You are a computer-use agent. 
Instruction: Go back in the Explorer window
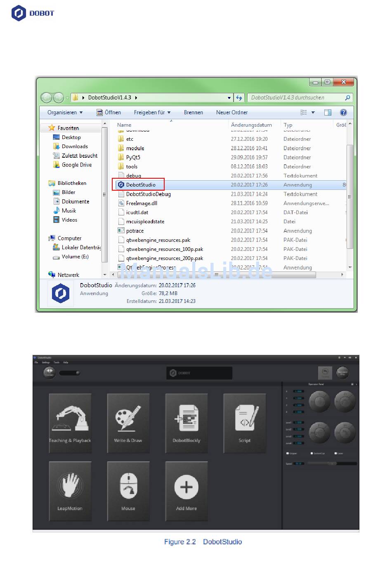point(46,98)
